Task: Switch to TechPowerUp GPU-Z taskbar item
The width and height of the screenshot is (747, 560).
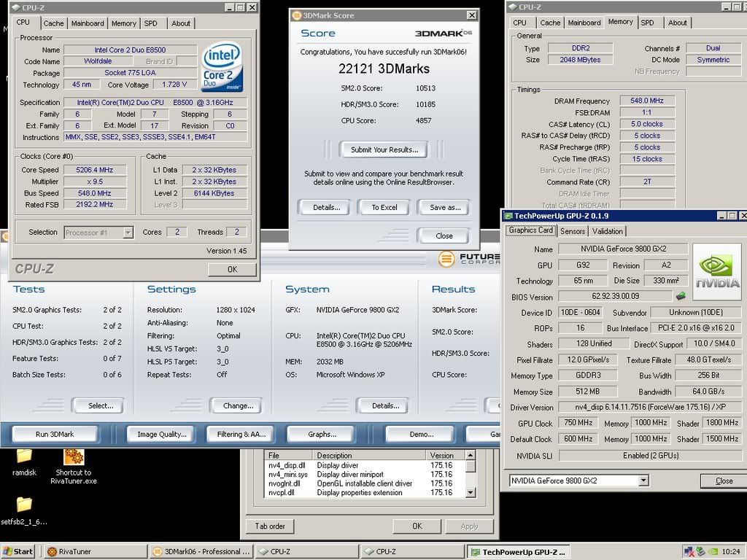Action: pos(519,552)
